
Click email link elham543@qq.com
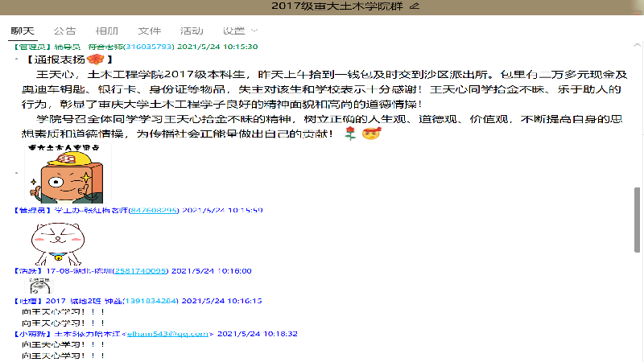coord(167,334)
